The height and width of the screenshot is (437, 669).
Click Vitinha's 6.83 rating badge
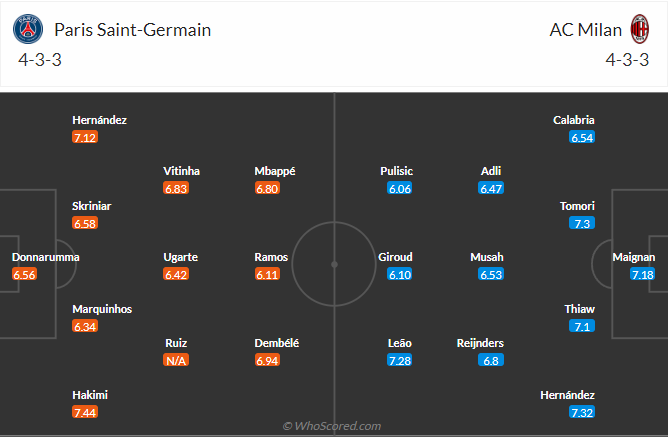click(176, 188)
